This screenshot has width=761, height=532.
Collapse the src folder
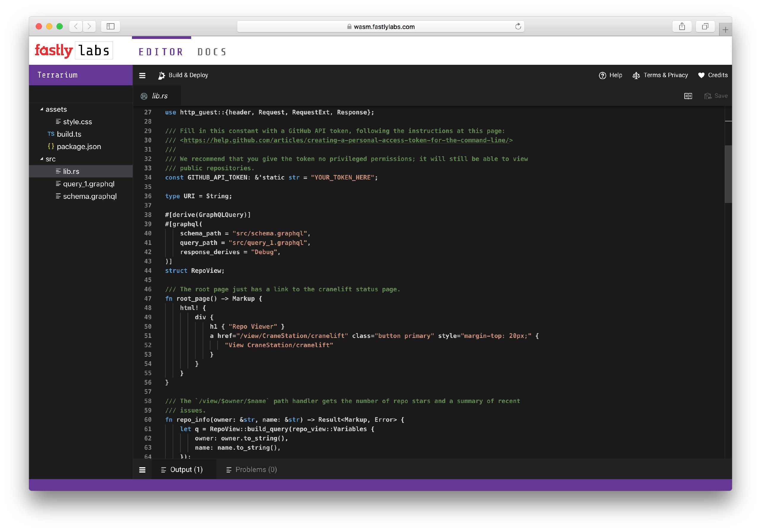click(x=42, y=159)
